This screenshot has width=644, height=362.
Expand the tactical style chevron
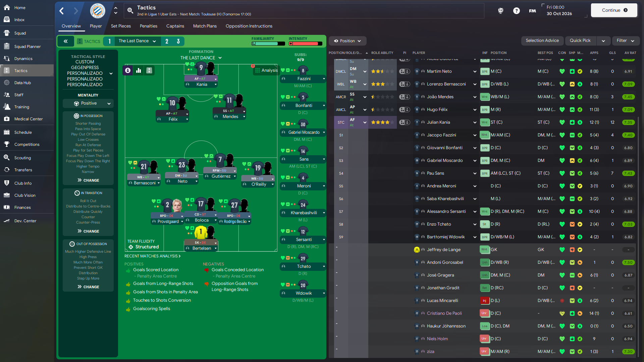111,73
